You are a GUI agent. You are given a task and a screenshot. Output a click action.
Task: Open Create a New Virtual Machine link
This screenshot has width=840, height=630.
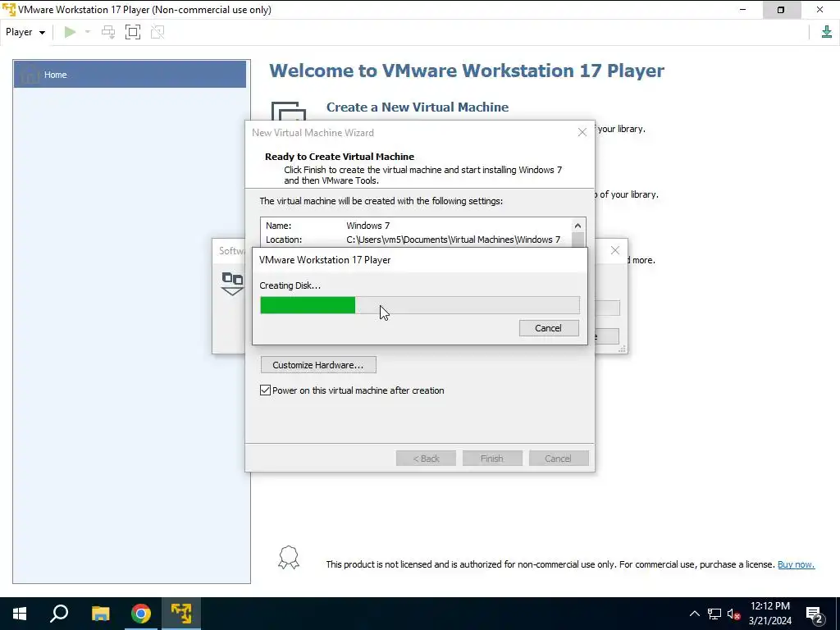point(418,107)
